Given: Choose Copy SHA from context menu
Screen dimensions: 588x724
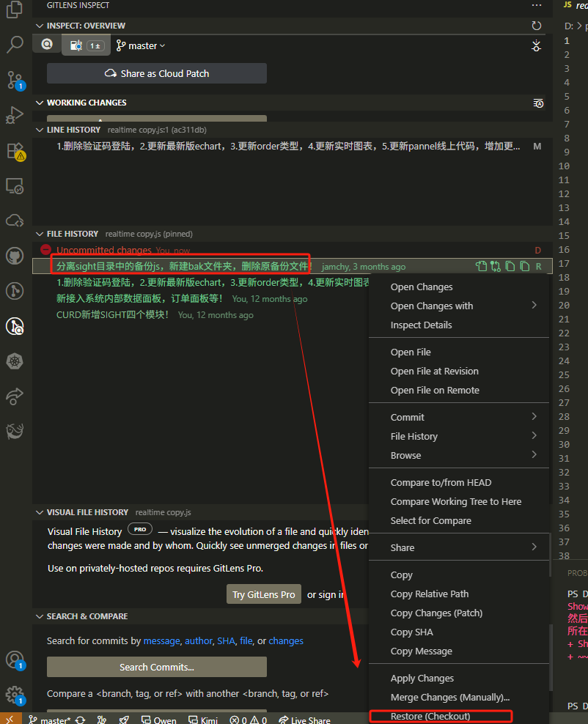Looking at the screenshot, I should (x=459, y=632).
